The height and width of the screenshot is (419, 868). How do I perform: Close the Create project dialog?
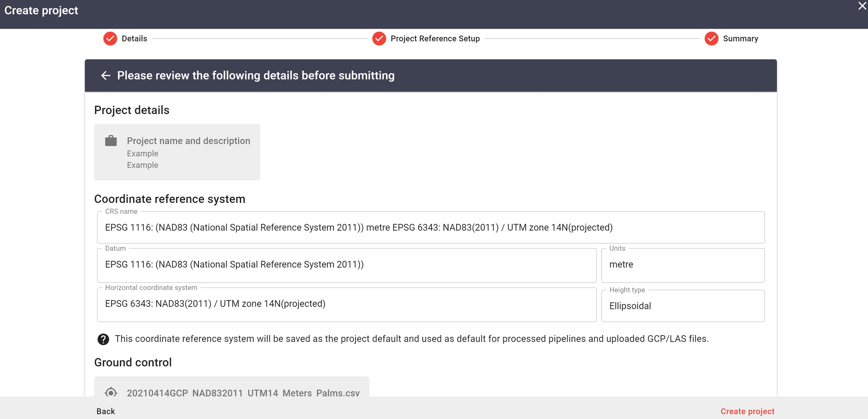coord(862,6)
